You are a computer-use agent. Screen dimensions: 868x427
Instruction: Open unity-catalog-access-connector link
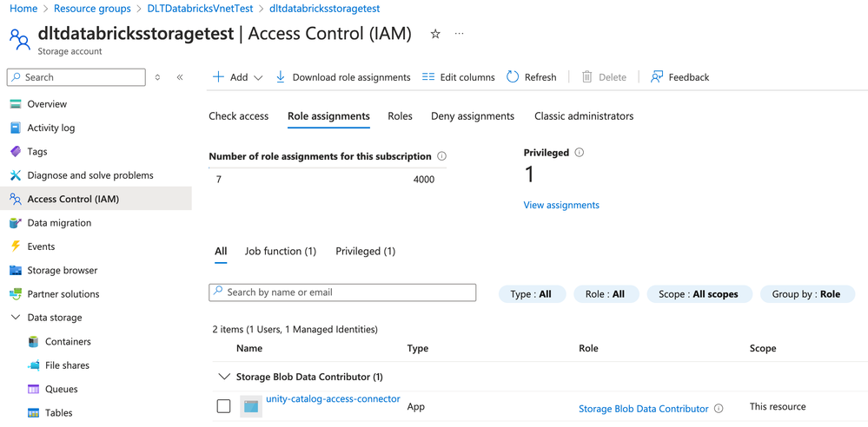coord(333,398)
